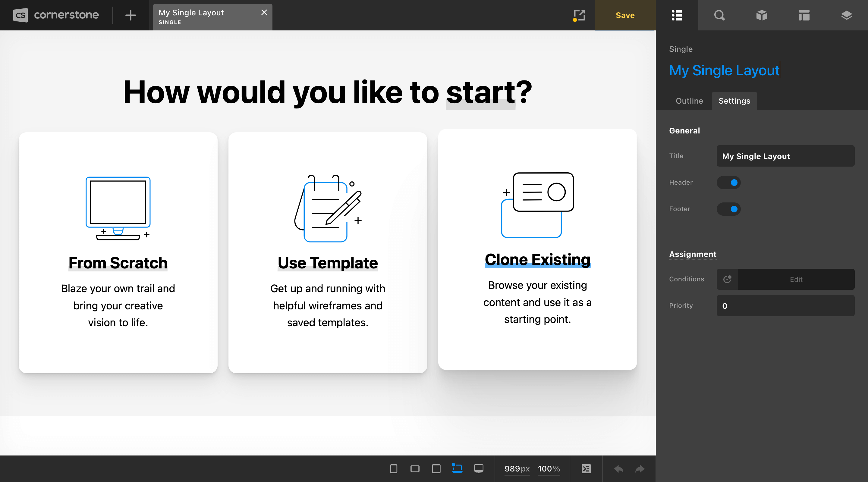Click the add new layout plus icon
The height and width of the screenshot is (482, 868).
click(130, 15)
